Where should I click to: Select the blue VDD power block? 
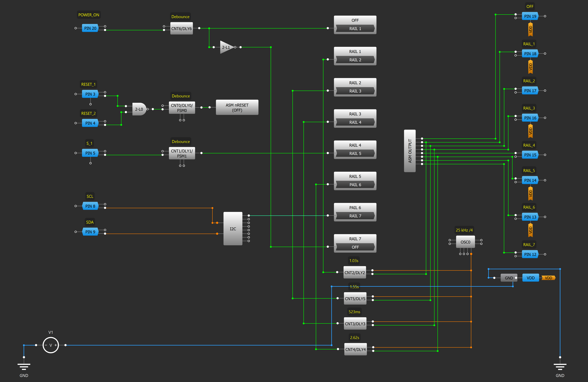(x=530, y=278)
